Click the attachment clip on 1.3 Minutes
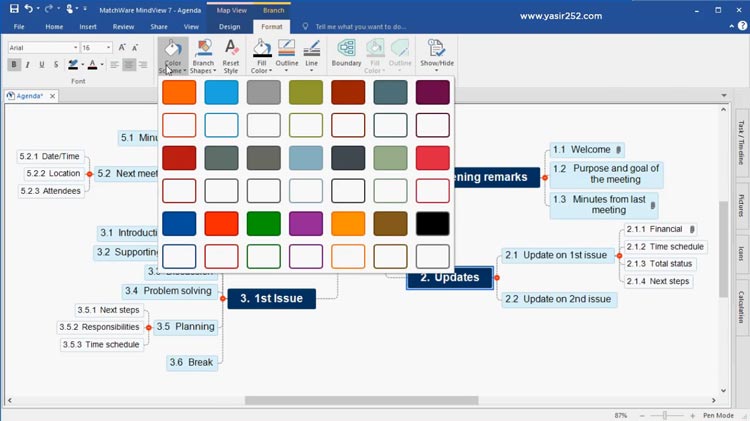This screenshot has width=750, height=421. click(653, 206)
